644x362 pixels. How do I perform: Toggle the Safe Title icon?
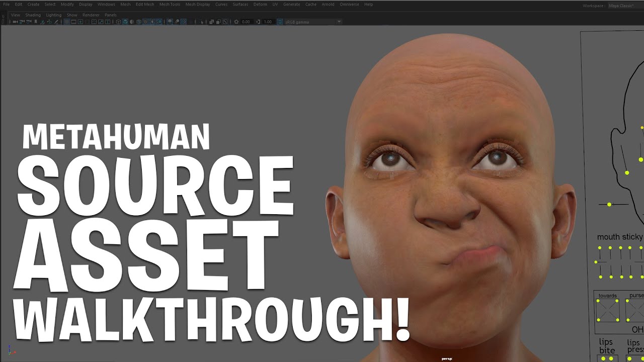[x=108, y=22]
